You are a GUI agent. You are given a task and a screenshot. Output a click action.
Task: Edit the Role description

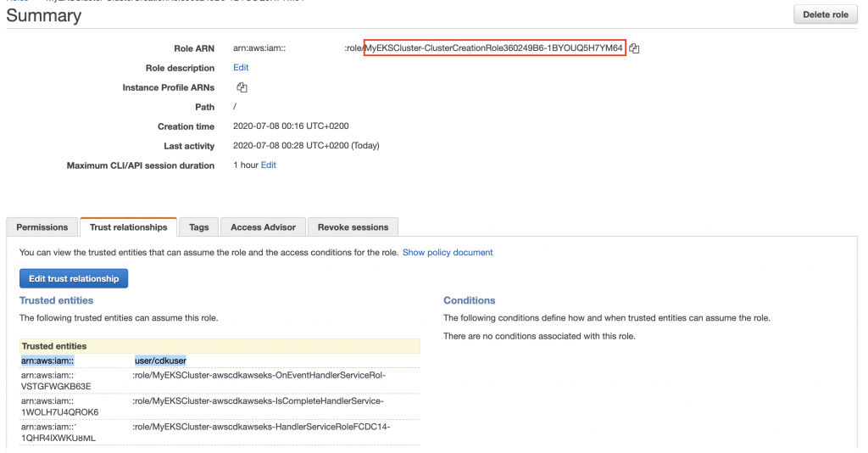click(x=241, y=68)
